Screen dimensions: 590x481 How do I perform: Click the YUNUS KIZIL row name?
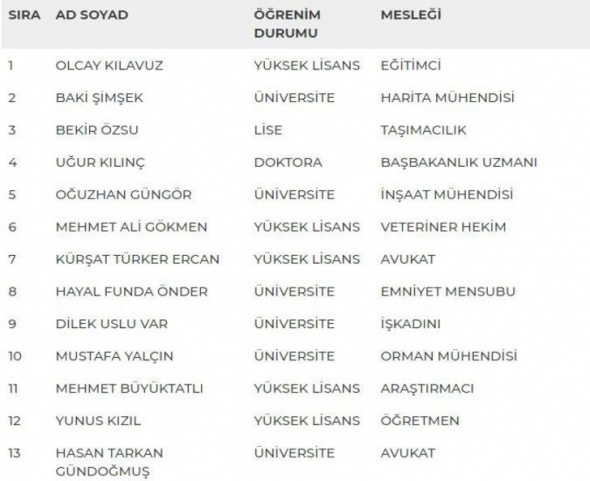[x=98, y=421]
